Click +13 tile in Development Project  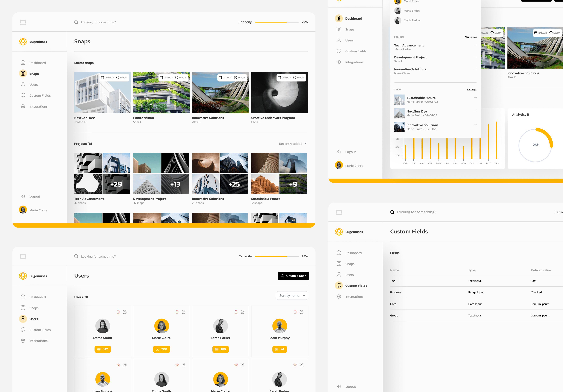[175, 184]
